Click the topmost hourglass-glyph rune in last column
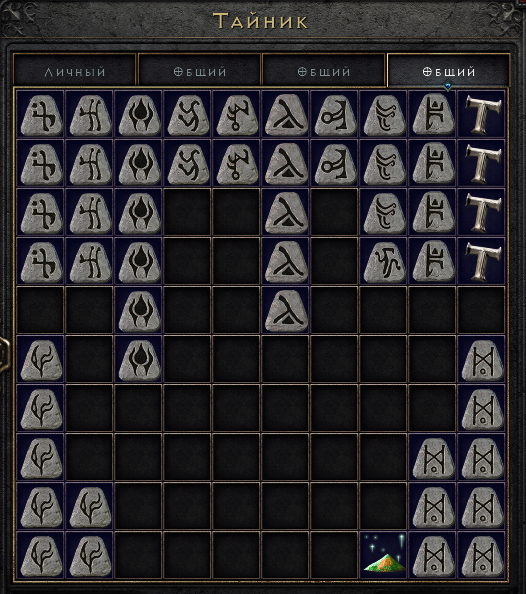Screen dimensions: 526x594 coord(482,359)
